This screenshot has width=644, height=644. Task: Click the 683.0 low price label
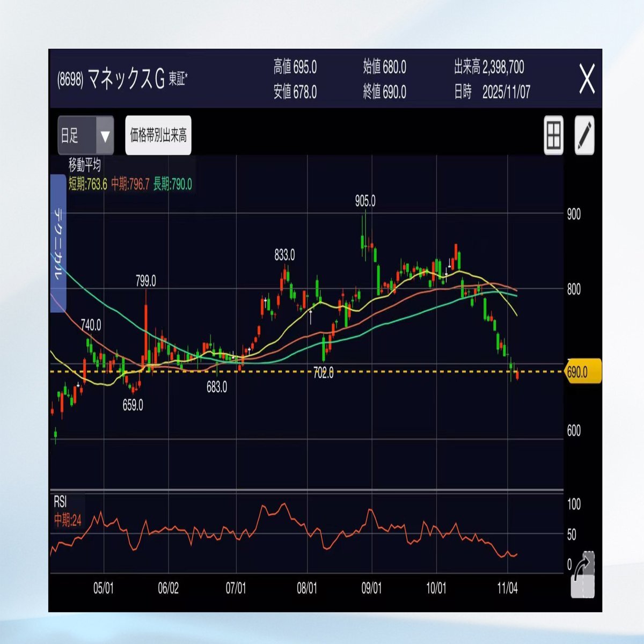[x=217, y=387]
